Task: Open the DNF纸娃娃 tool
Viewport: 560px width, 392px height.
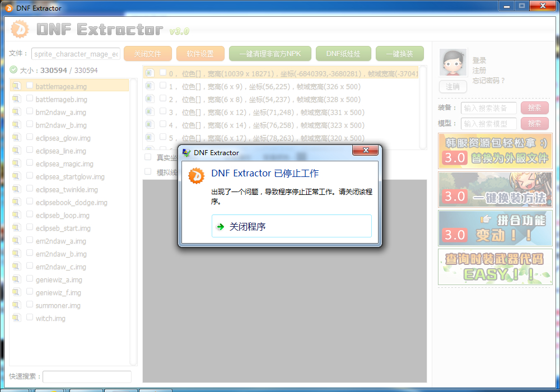Action: pos(343,54)
